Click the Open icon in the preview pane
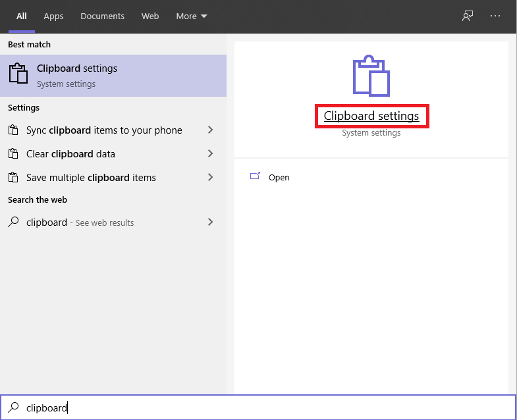Screen dimensions: 517x420 (255, 176)
